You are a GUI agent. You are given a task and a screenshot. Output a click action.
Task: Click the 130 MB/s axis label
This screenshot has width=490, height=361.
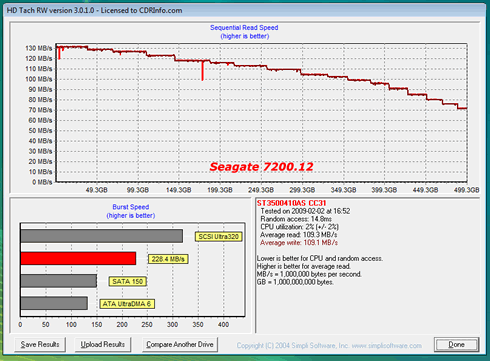pos(39,48)
